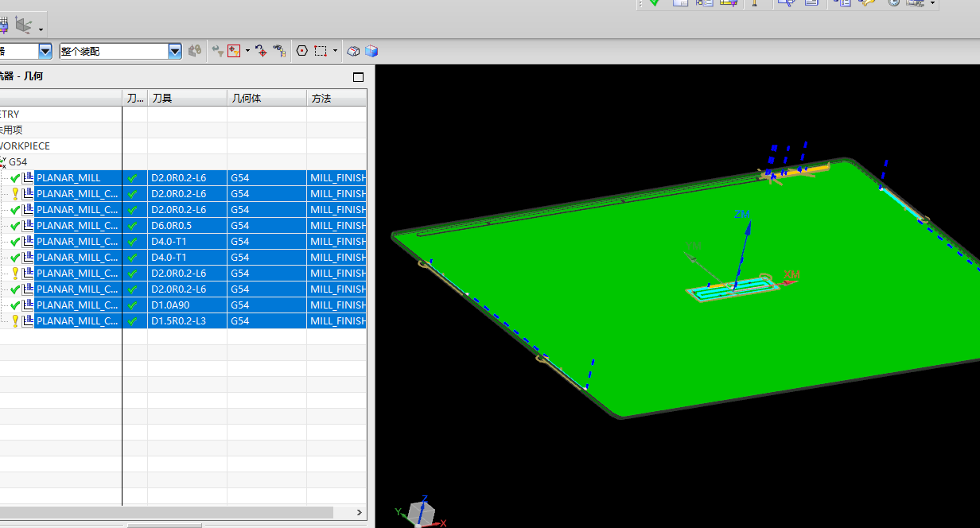
Task: Click the tool-change checkmark in the D1.5R0.2-L3 row
Action: tap(133, 321)
